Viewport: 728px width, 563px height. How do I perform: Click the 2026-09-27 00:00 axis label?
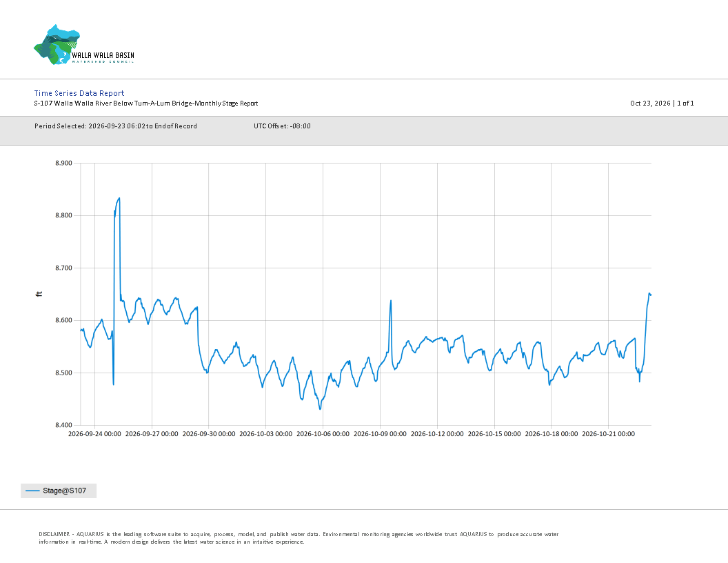click(152, 434)
